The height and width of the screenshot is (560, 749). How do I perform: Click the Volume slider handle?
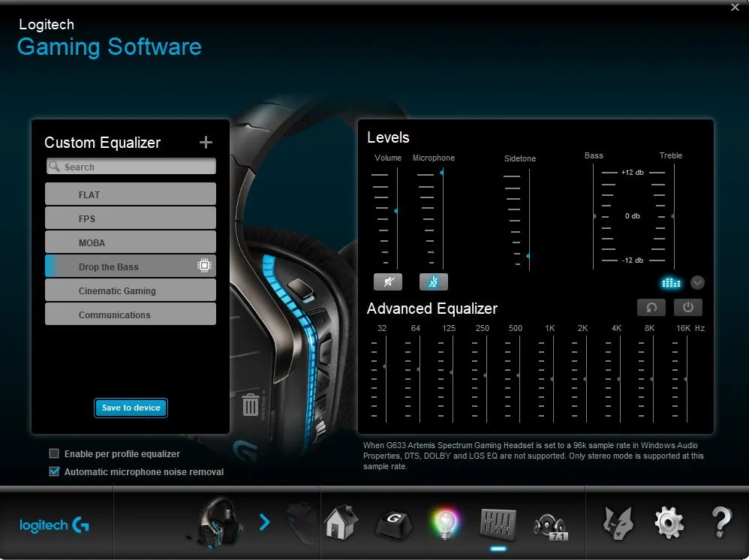396,211
